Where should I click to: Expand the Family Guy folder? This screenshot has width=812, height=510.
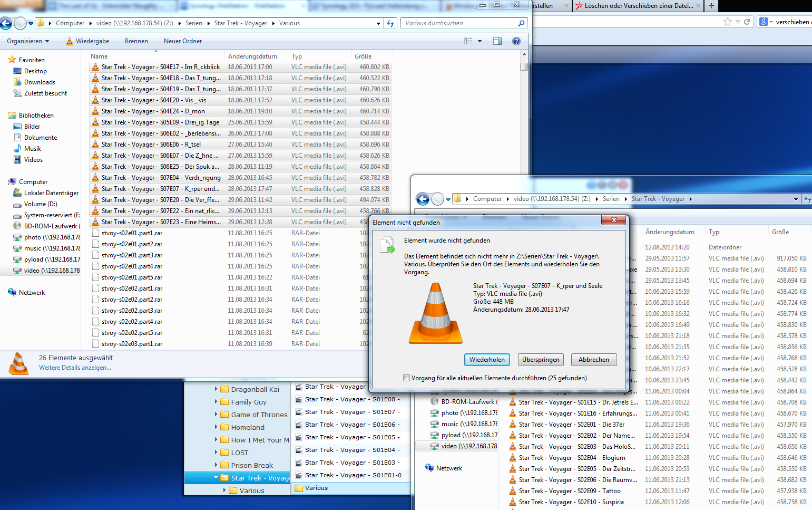[x=216, y=402]
